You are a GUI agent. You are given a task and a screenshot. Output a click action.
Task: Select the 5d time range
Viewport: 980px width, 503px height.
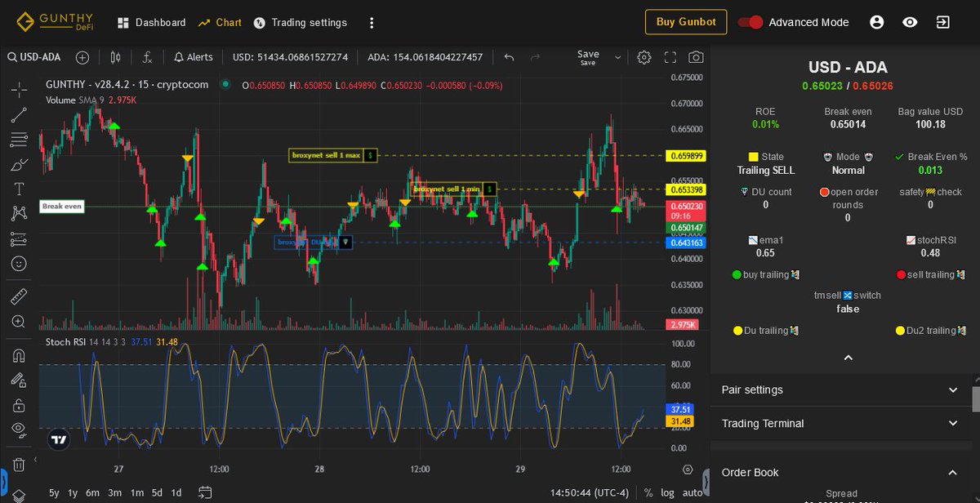coord(157,492)
